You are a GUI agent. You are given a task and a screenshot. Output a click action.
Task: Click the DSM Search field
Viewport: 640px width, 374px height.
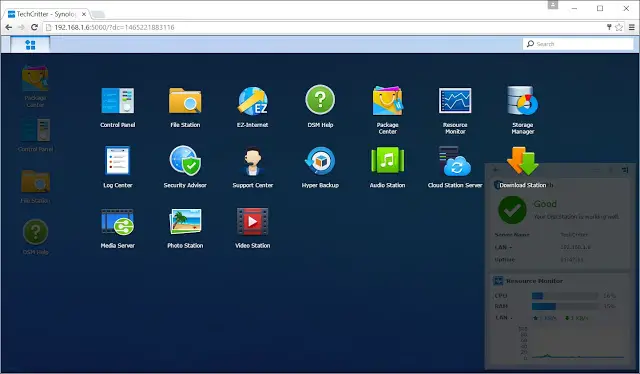(x=578, y=44)
